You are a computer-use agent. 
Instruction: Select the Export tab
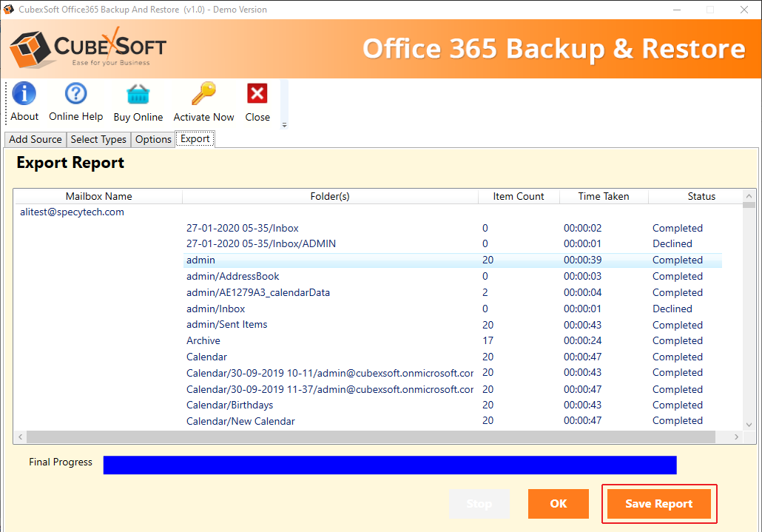point(195,139)
